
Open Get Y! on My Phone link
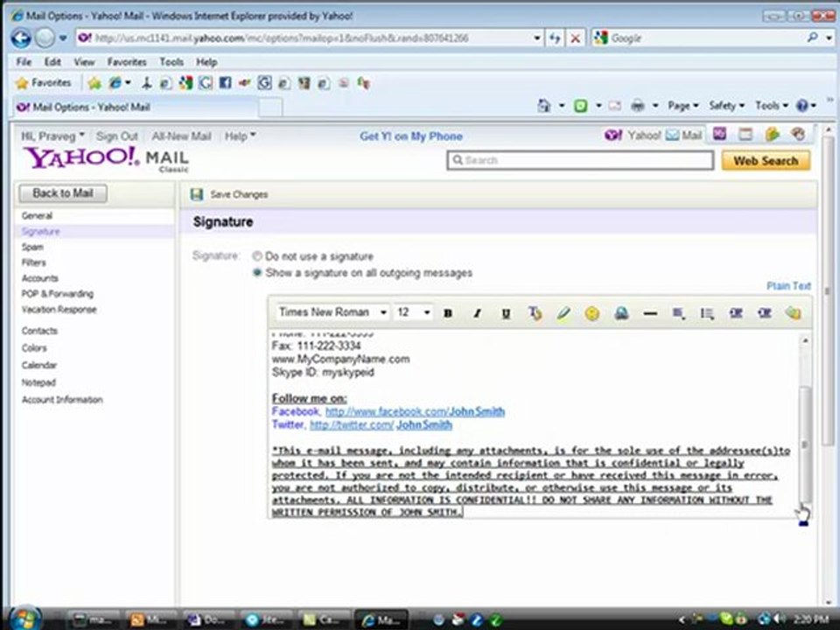[411, 136]
